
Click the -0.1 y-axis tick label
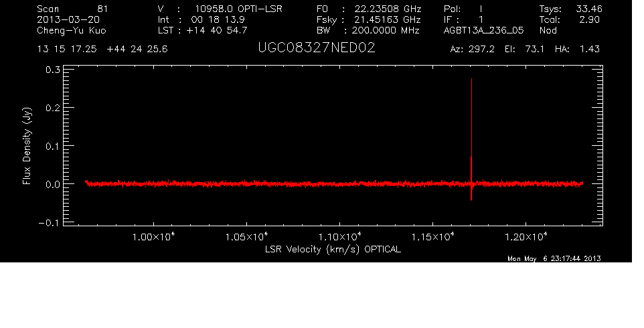tap(50, 223)
